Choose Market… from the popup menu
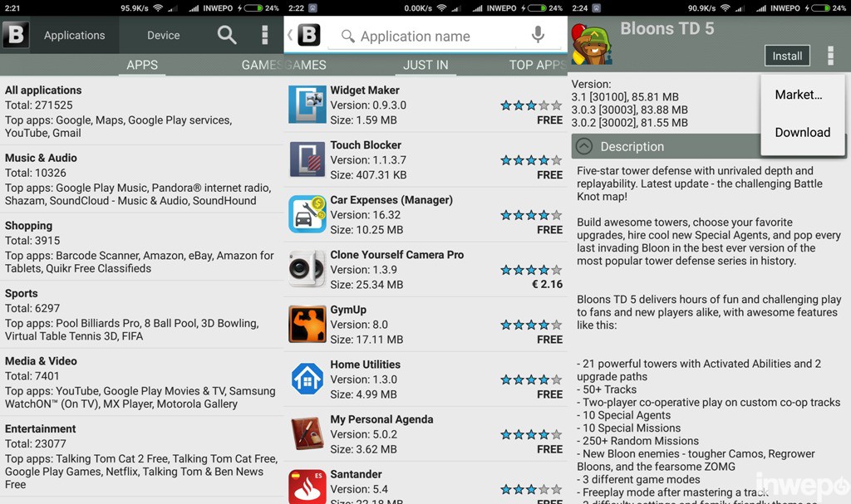851x504 pixels. tap(799, 95)
